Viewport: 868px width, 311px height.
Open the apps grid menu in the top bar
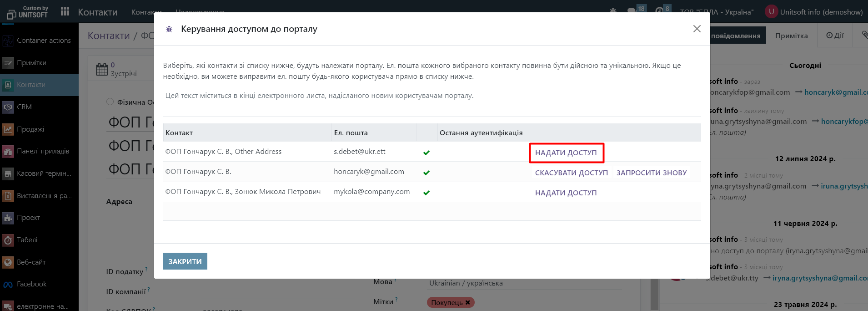[x=65, y=12]
